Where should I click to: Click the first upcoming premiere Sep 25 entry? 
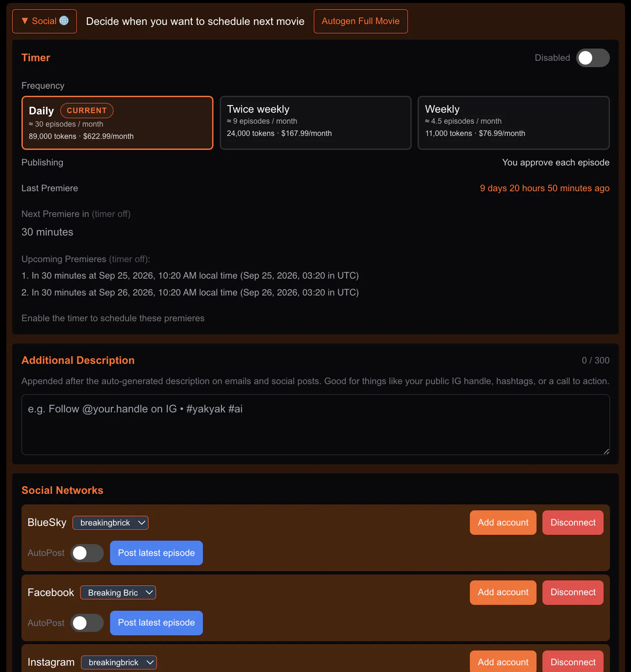click(190, 276)
